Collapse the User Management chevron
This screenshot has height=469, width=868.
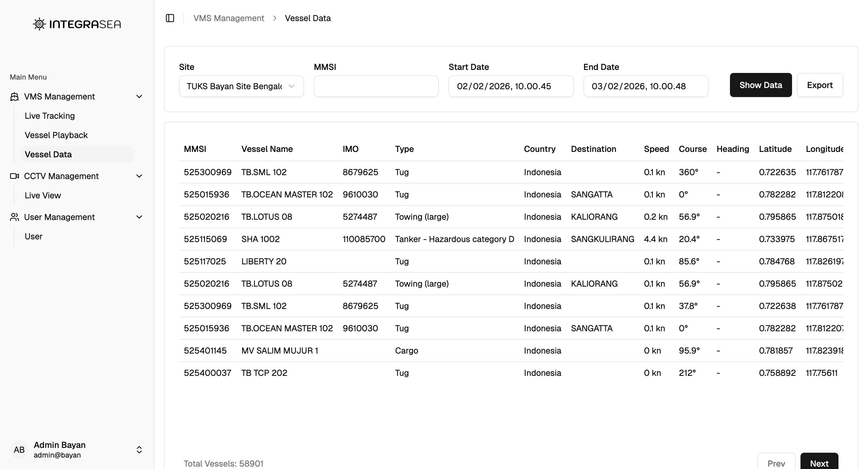click(139, 217)
